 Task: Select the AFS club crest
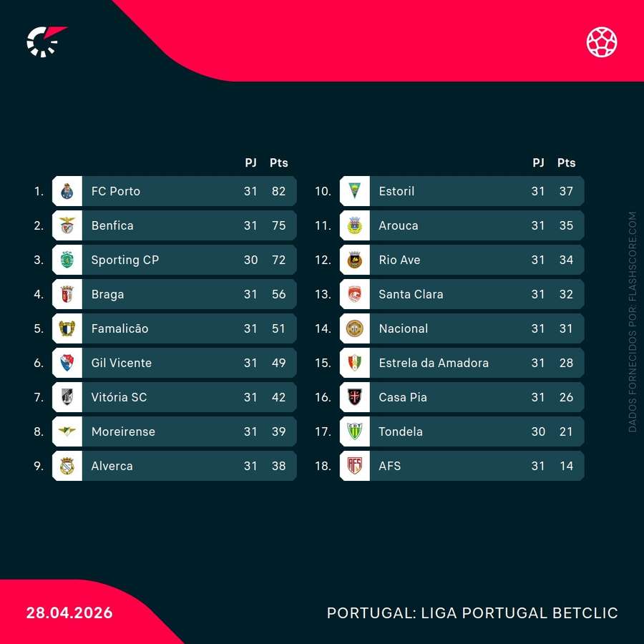pyautogui.click(x=355, y=466)
